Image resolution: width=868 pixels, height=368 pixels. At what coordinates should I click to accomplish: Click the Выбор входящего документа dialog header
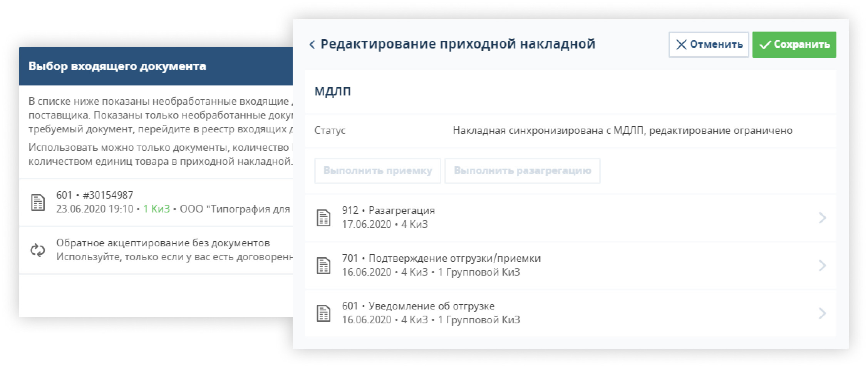coord(156,66)
